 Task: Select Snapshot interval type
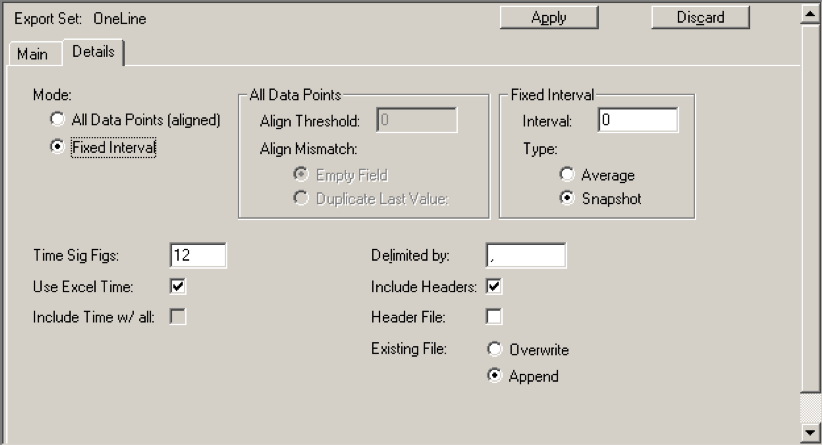coord(567,198)
